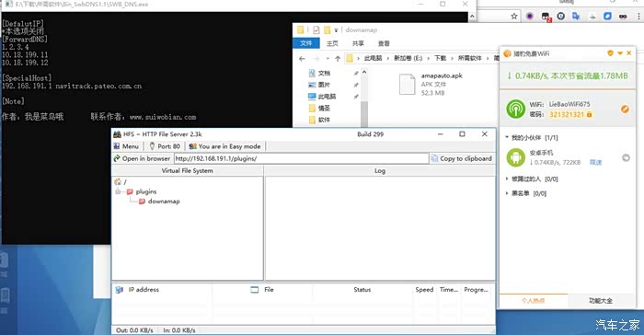Click the shield icon in WiFi panel
Viewport: 644px width, 335px height.
pyautogui.click(x=610, y=53)
